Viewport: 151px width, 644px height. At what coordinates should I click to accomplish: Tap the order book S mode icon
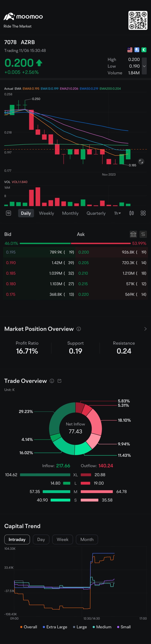(143, 234)
